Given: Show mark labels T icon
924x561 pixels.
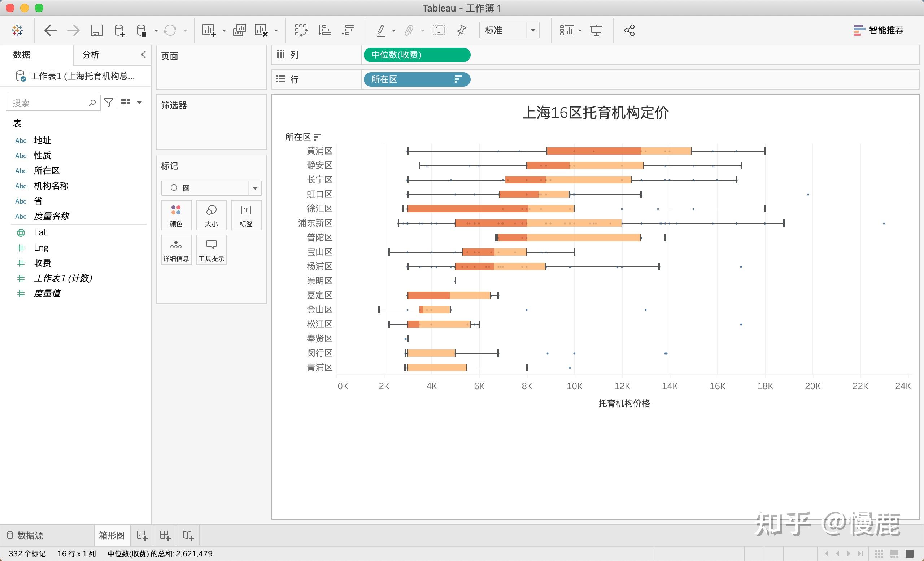Looking at the screenshot, I should point(439,30).
